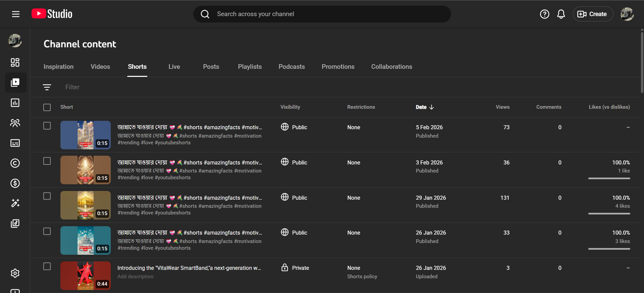Switch to the Videos tab

pos(100,67)
